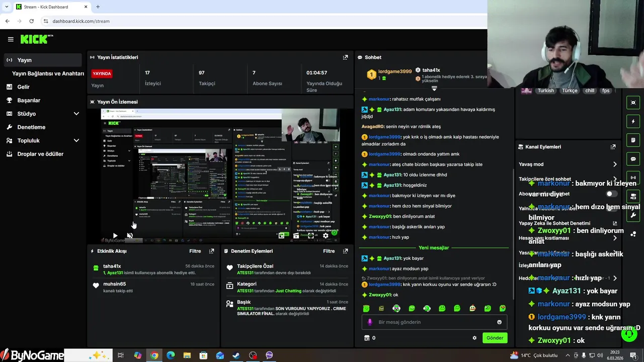Open Filtre in Etkinlik Akışı
644x362 pixels.
(x=195, y=251)
